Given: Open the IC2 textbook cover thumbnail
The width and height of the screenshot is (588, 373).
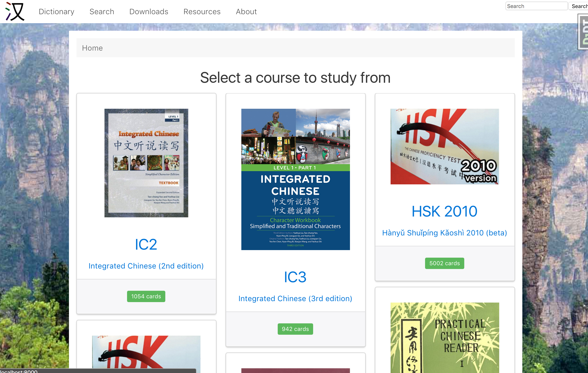Looking at the screenshot, I should [146, 163].
